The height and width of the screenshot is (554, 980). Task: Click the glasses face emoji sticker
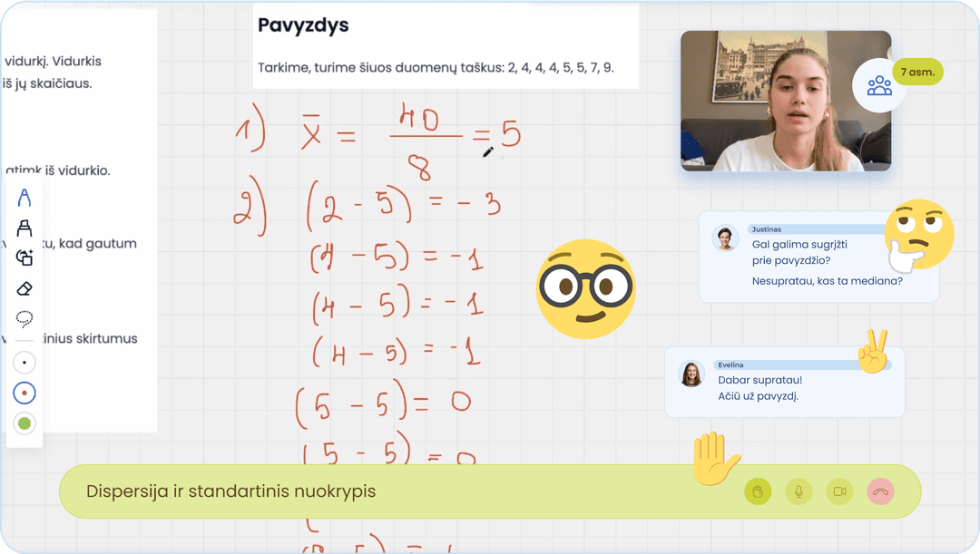click(585, 289)
